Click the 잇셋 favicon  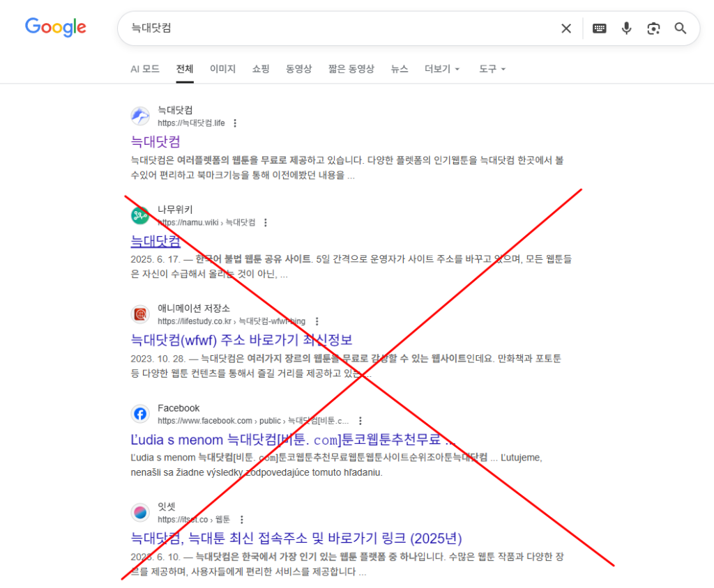point(140,512)
